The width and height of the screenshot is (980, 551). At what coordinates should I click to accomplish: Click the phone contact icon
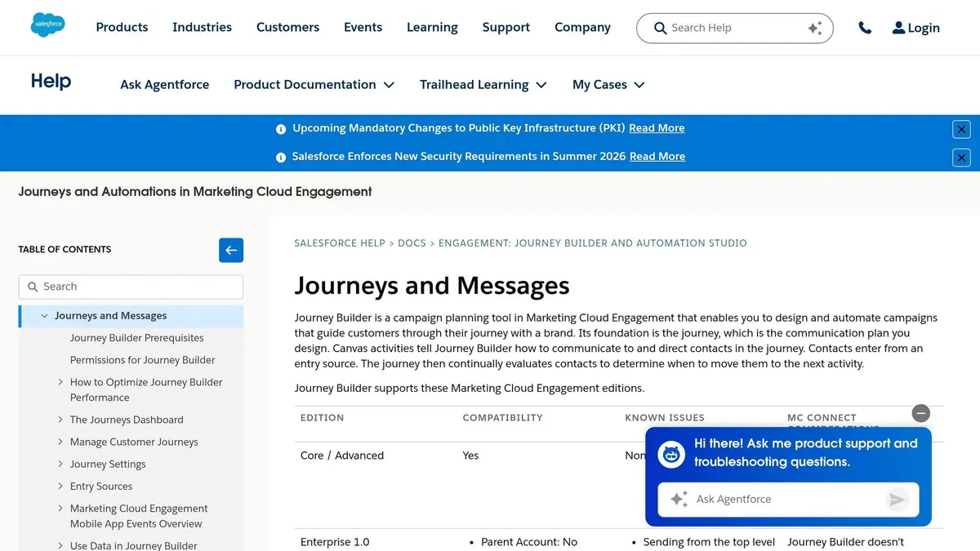point(865,28)
